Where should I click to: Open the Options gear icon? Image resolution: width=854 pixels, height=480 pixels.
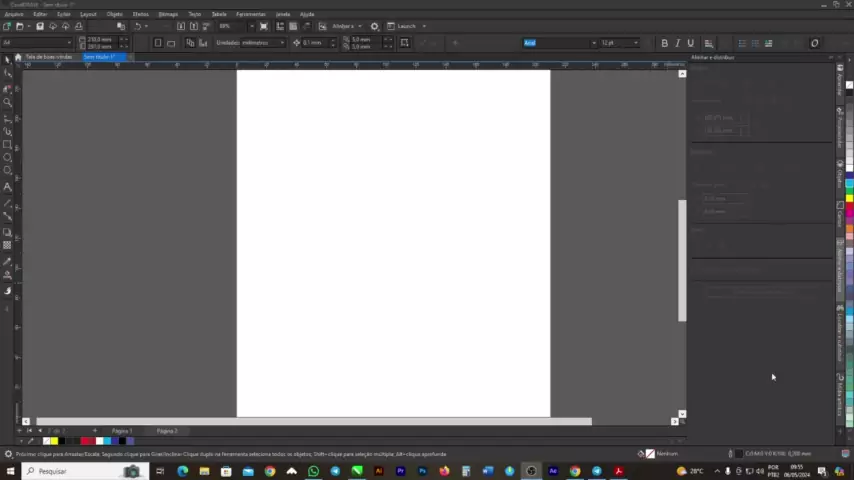click(x=374, y=26)
